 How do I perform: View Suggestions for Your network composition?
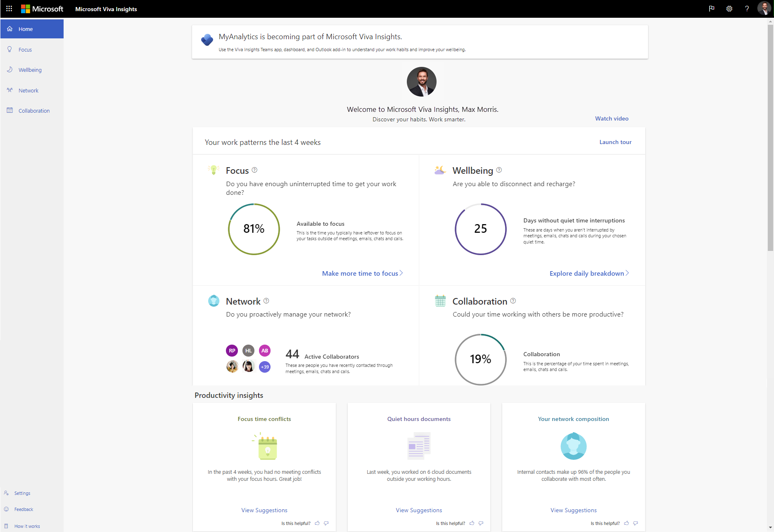click(574, 510)
